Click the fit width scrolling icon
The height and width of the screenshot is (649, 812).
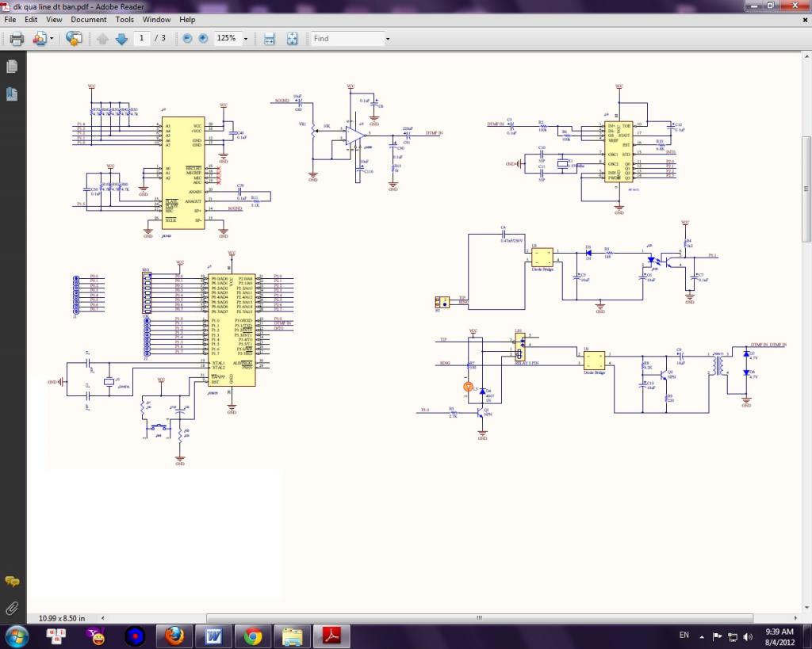coord(269,39)
